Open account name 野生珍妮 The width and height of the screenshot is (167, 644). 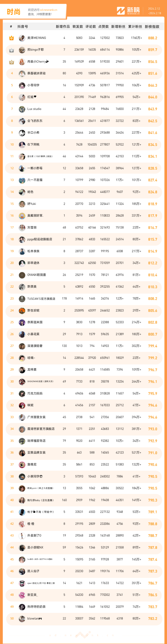click(x=33, y=310)
